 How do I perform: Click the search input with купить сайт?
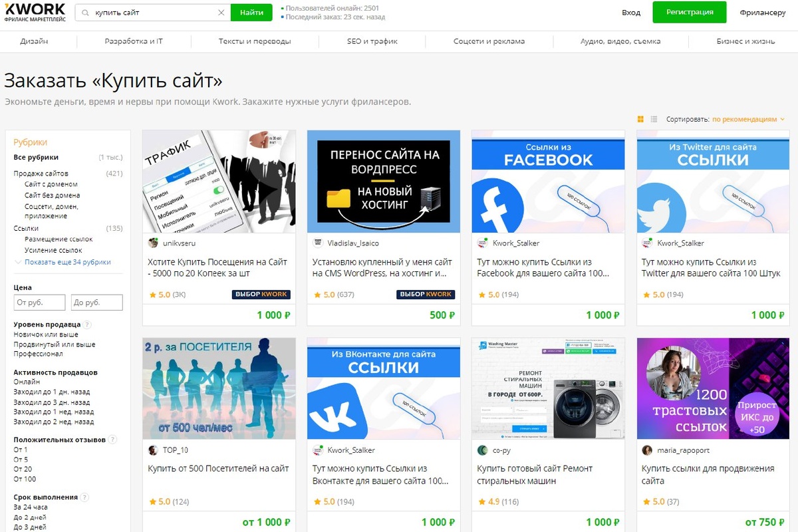(154, 13)
